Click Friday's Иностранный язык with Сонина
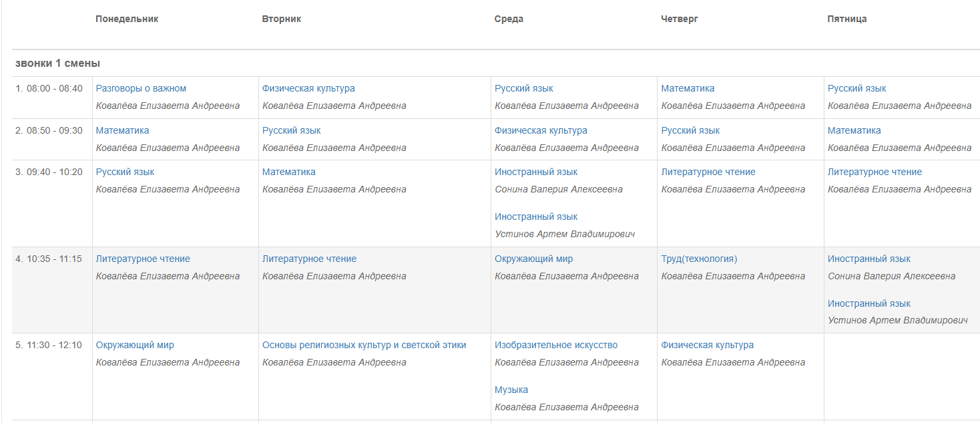 coord(869,259)
